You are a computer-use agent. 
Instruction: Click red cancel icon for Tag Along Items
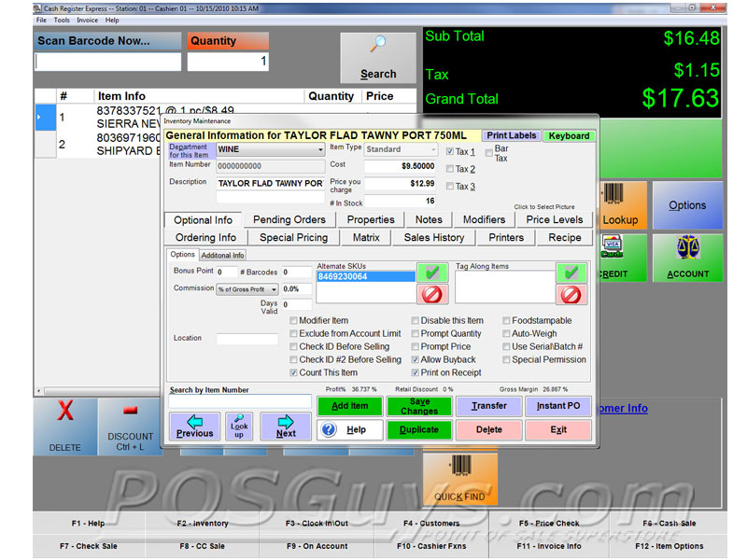pyautogui.click(x=571, y=295)
